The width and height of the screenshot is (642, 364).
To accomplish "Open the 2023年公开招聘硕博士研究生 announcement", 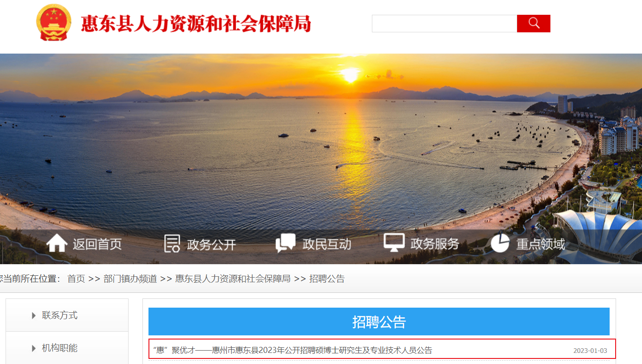I will [x=292, y=350].
